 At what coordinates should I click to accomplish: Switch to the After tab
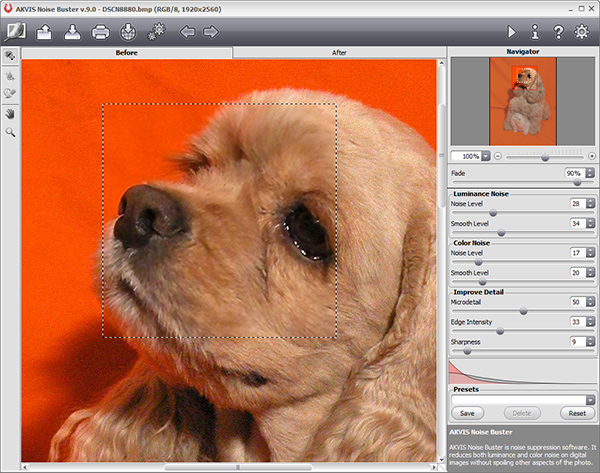coord(336,51)
